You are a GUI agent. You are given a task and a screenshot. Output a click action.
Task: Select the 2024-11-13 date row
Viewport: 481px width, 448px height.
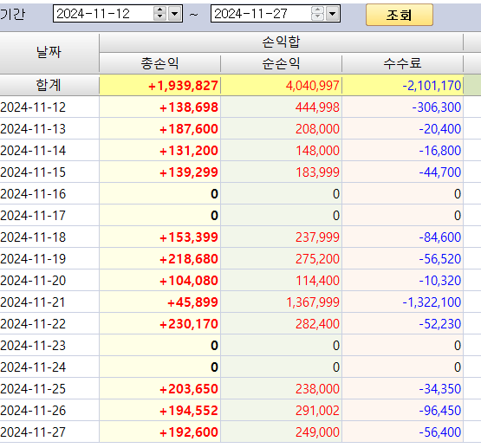(49, 129)
